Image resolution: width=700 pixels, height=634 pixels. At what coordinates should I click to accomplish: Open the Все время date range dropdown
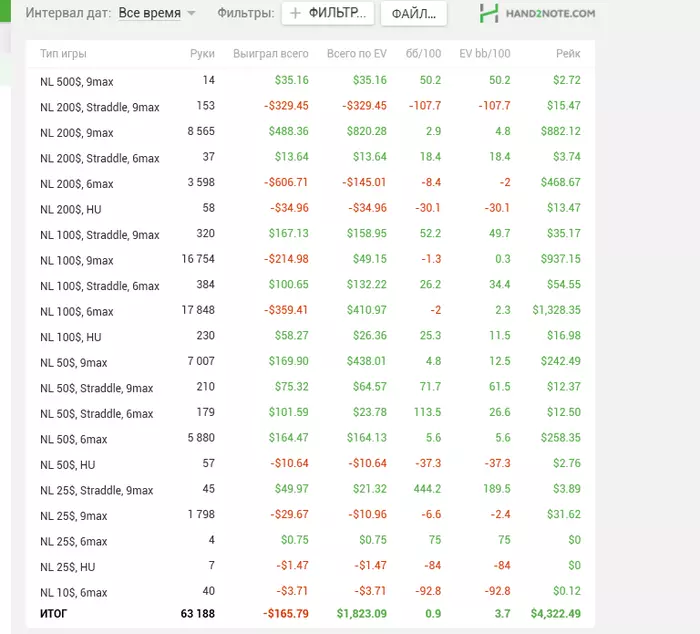(150, 13)
